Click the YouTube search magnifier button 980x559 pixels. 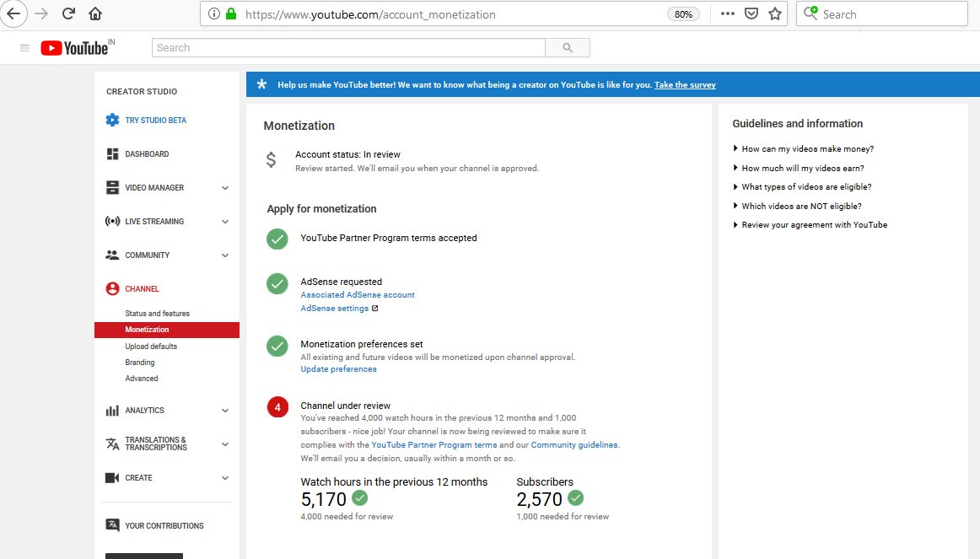tap(568, 47)
